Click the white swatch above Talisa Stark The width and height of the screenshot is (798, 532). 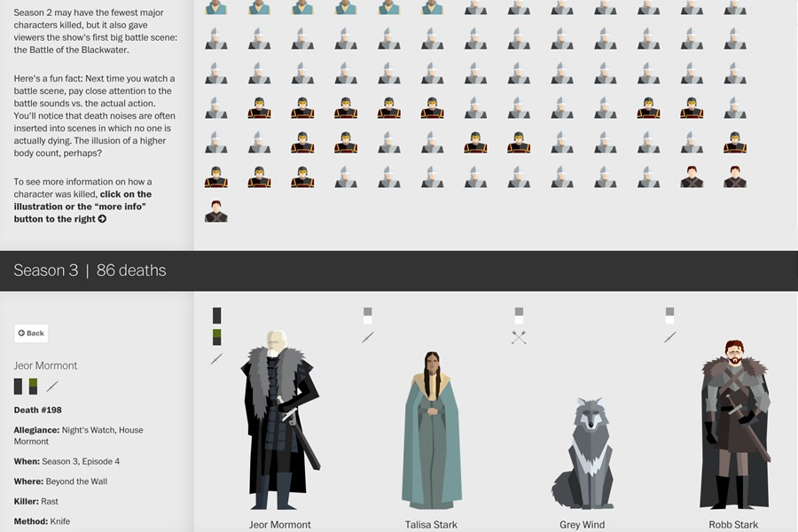[x=368, y=320]
